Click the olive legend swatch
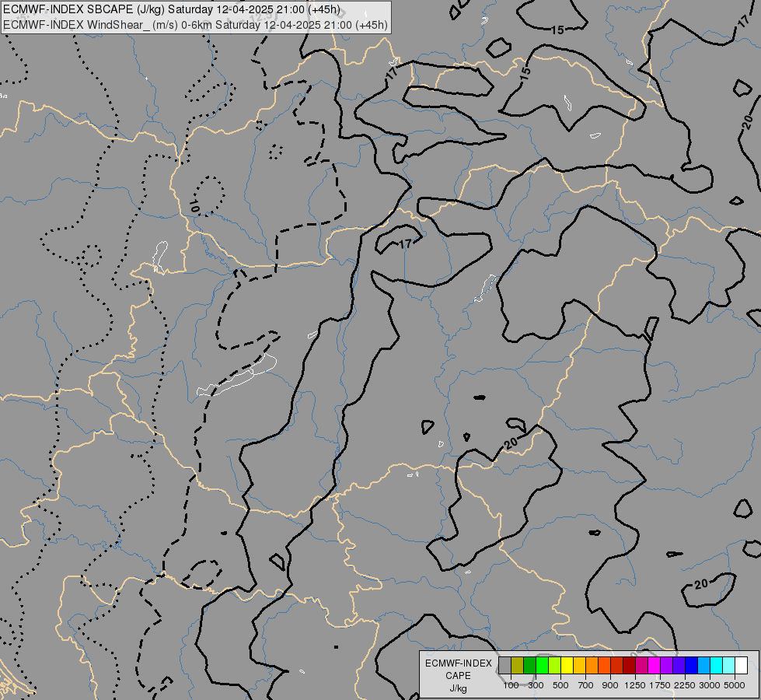 [x=518, y=666]
